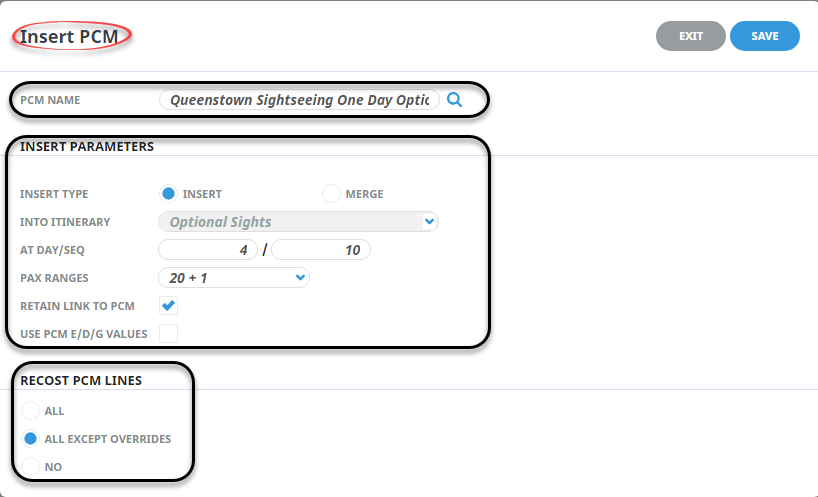Click the SAVE button
Viewport: 818px width, 497px height.
(x=765, y=36)
